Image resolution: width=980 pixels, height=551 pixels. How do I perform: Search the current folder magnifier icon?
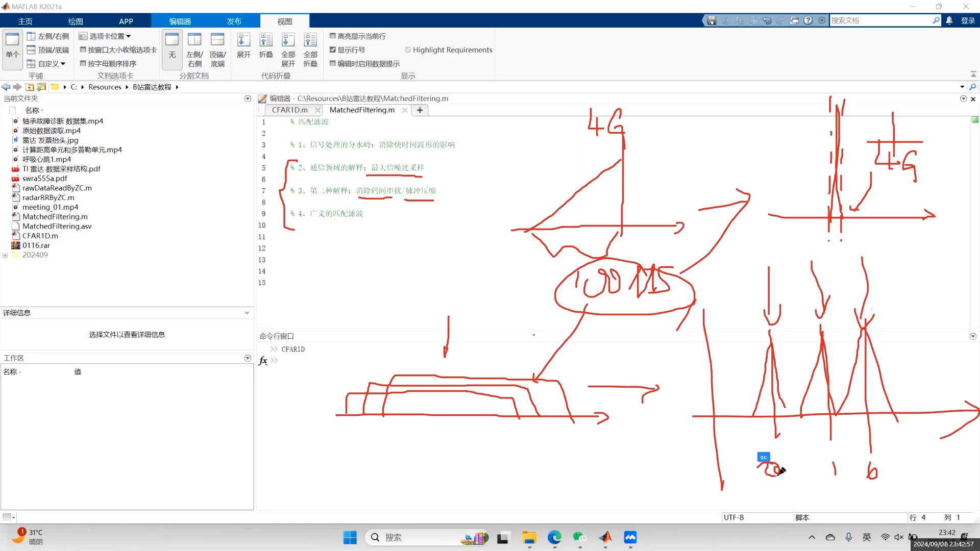(x=973, y=87)
